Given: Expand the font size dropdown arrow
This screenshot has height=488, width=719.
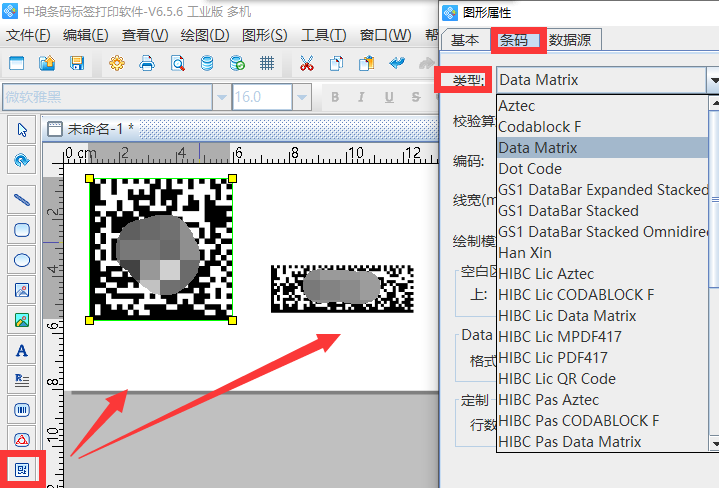Looking at the screenshot, I should [302, 97].
